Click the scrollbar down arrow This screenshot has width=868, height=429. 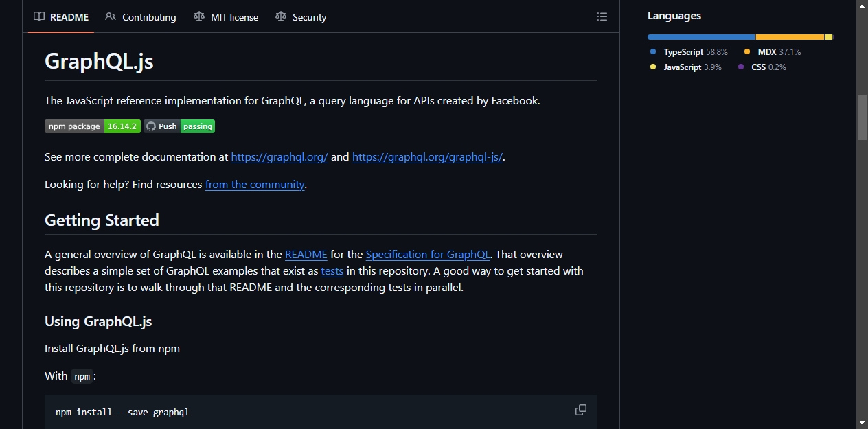pyautogui.click(x=862, y=423)
